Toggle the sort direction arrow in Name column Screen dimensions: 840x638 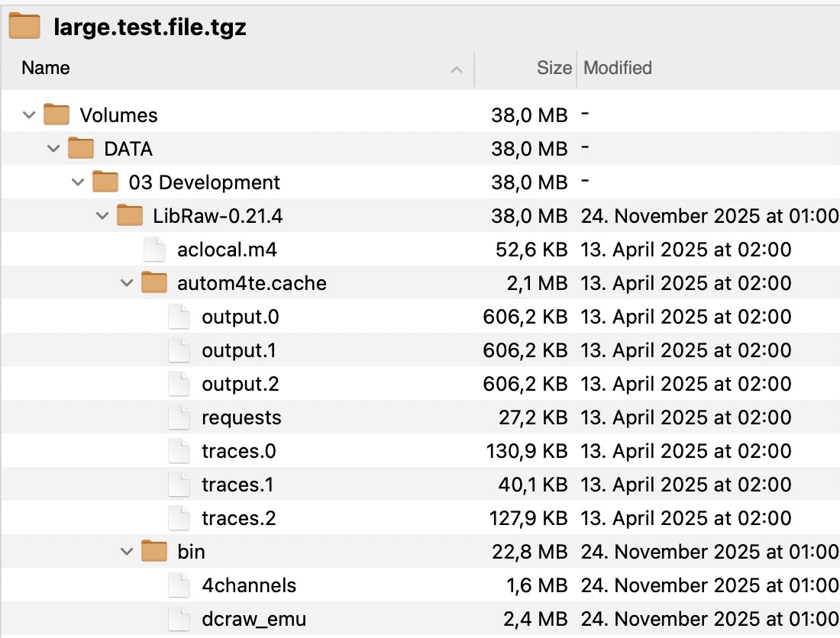[457, 69]
